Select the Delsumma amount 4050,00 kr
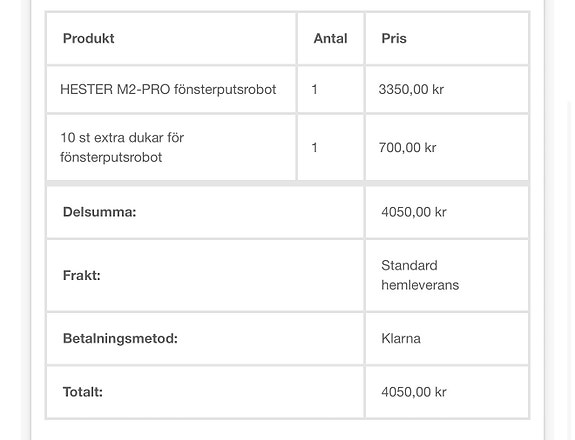Screen dimensions: 575x440 coord(414,212)
